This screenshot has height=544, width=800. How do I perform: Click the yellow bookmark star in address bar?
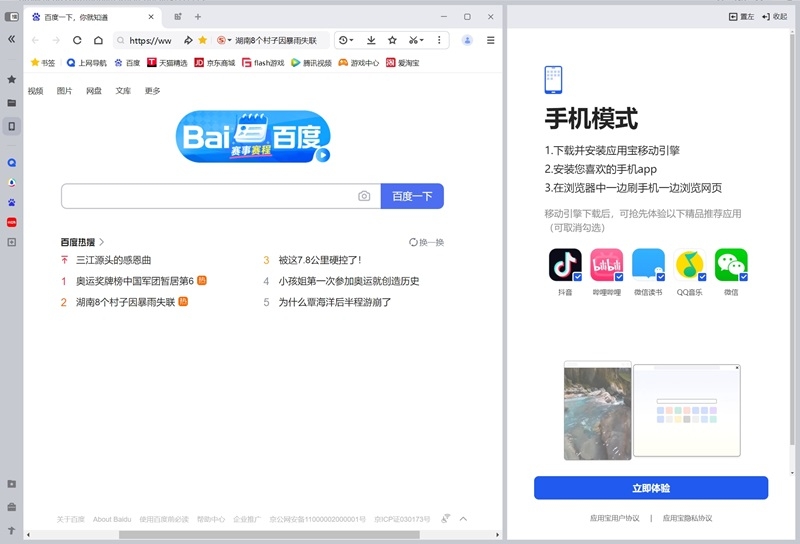203,40
